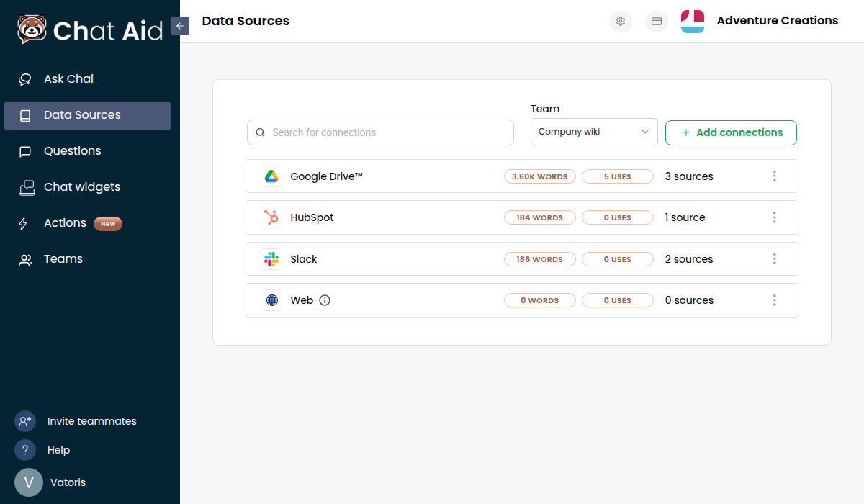The image size is (864, 504).
Task: Click the info icon beside Web
Action: coord(325,300)
